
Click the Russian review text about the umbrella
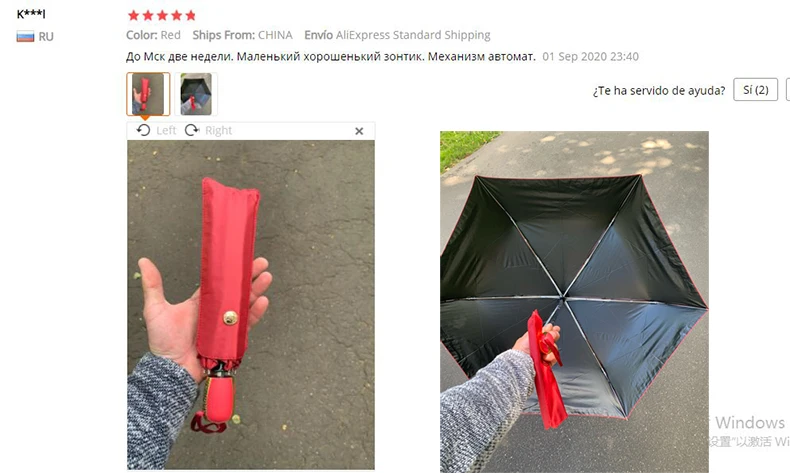coord(331,56)
